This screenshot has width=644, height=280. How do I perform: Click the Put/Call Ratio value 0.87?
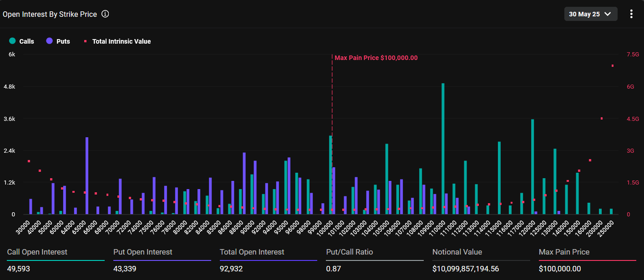click(333, 269)
